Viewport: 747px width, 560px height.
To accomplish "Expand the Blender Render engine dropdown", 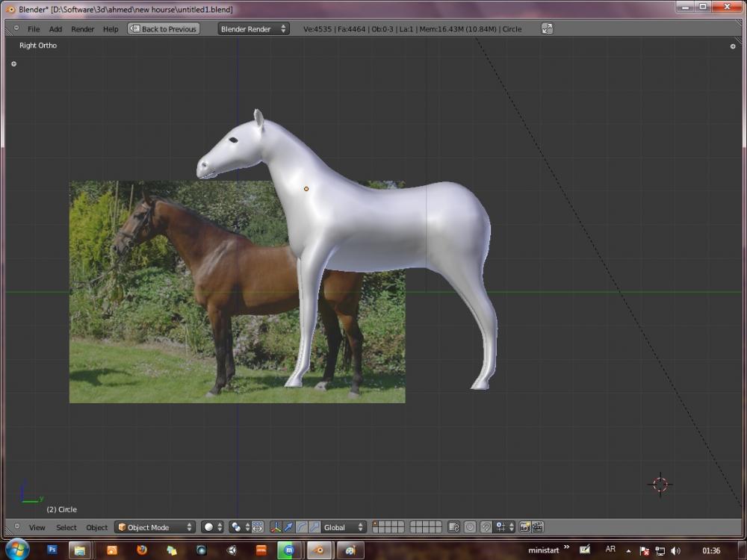I will pyautogui.click(x=253, y=28).
